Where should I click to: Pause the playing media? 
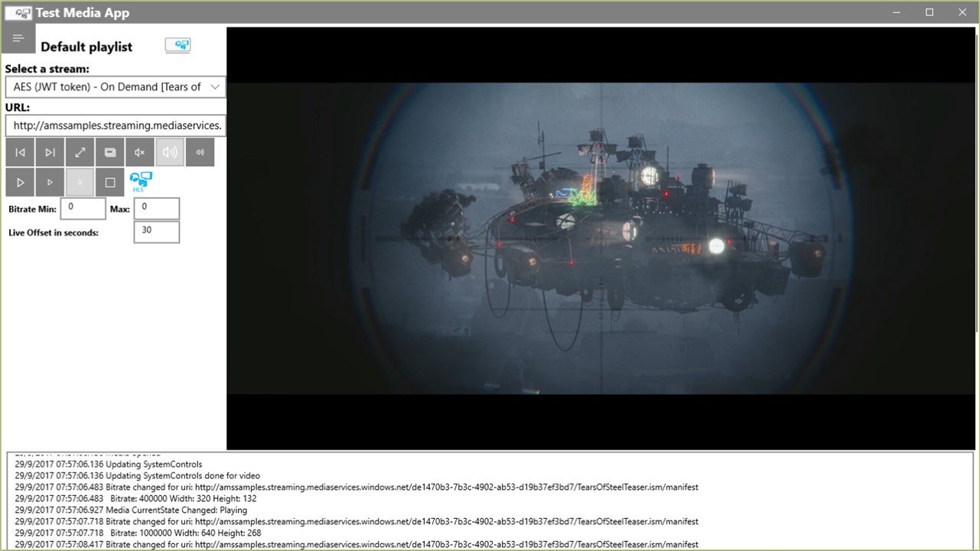point(80,182)
